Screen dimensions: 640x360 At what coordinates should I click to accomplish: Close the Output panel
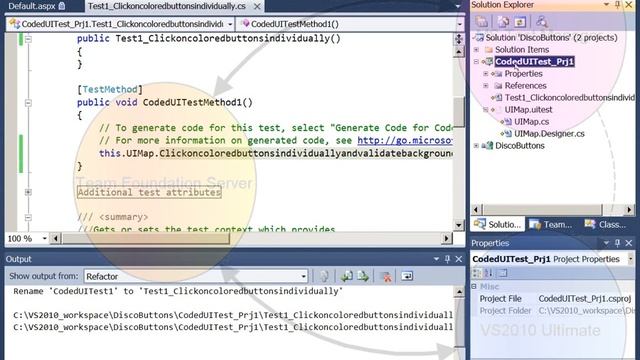point(459,259)
